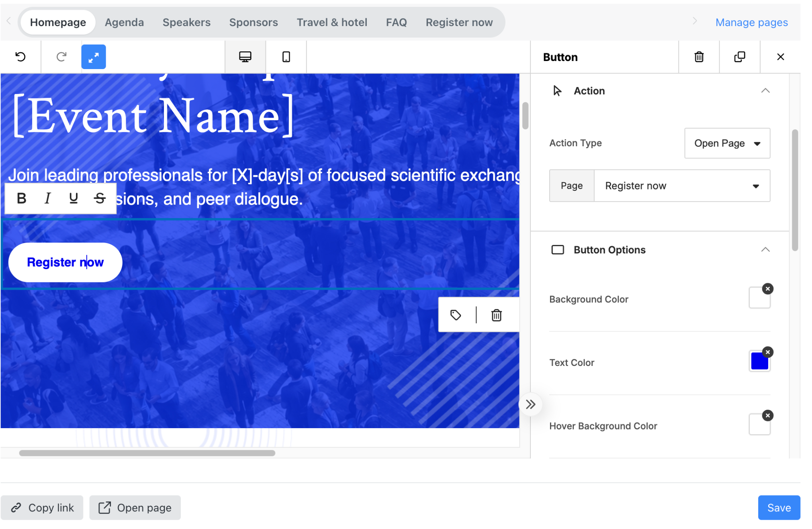The width and height of the screenshot is (812, 529).
Task: Click the tag icon in floating toolbar
Action: point(456,315)
